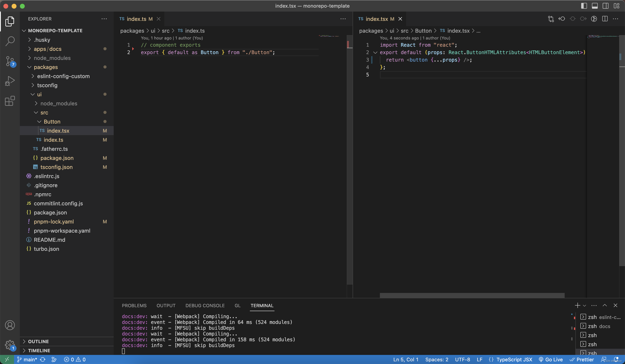Click Ln 5, Col 1 cursor position
Viewport: 625px width, 364px height.
point(406,359)
